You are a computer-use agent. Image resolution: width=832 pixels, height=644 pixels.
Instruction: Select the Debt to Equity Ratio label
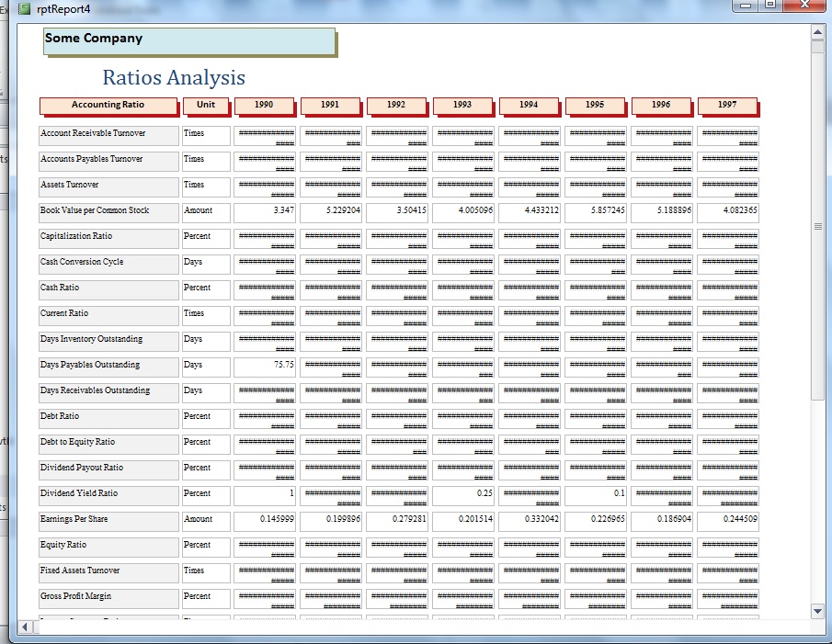tap(108, 444)
